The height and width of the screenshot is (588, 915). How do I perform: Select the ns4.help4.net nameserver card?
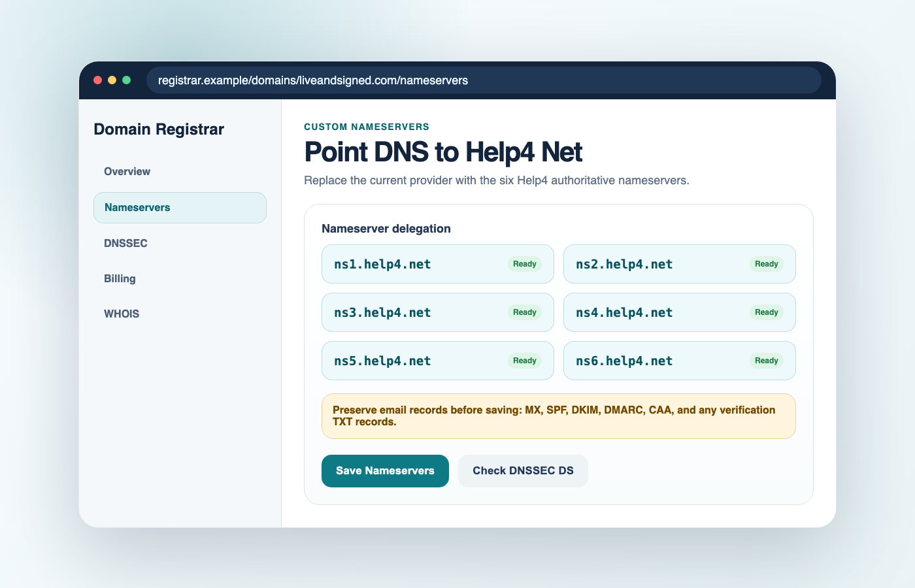click(680, 312)
